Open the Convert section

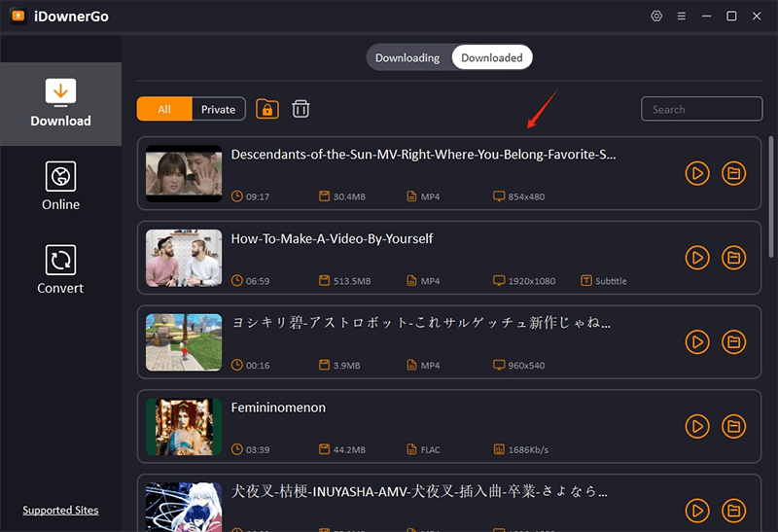60,269
